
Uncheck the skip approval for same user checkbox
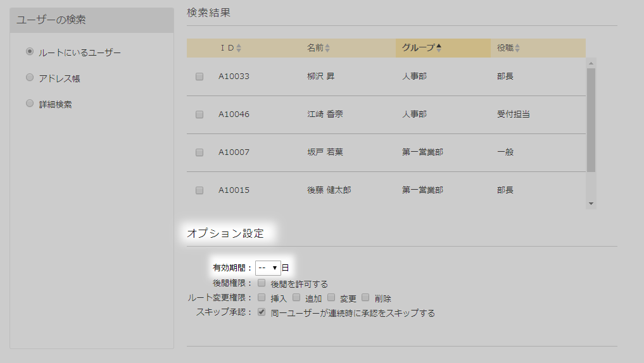coord(262,312)
